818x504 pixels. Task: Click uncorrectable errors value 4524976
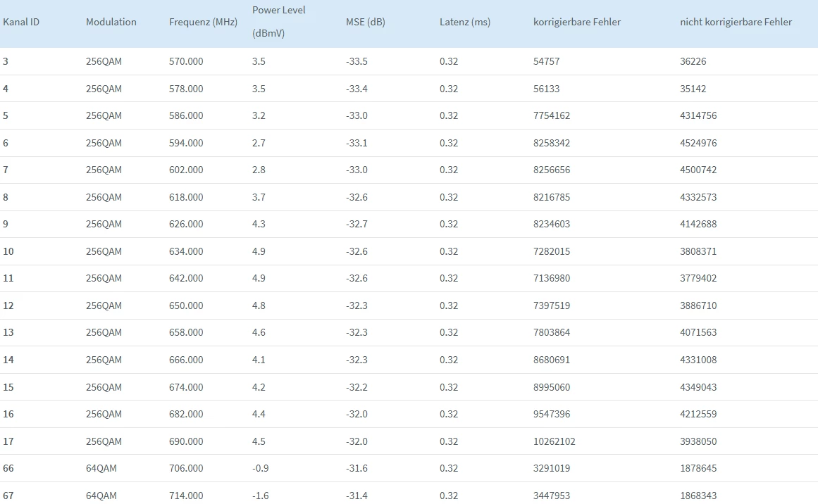pos(698,143)
